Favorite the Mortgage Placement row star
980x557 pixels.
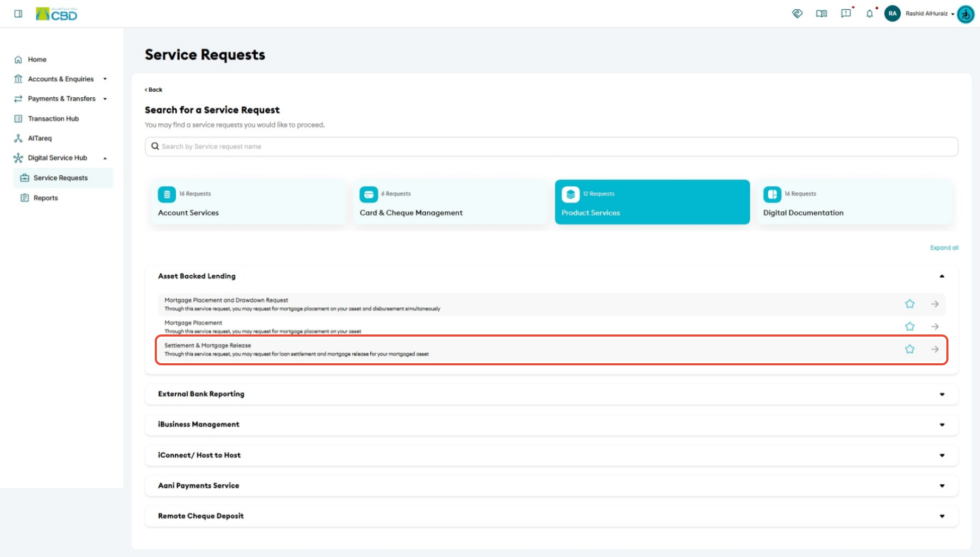(x=910, y=327)
